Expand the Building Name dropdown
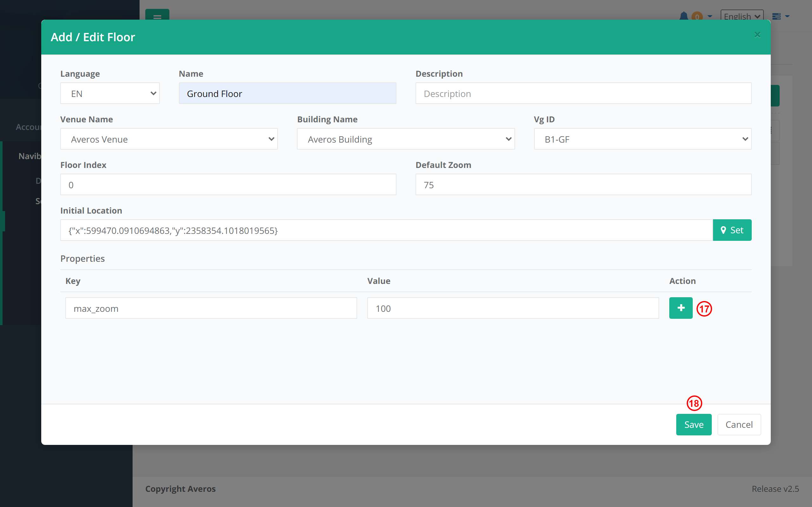The image size is (812, 507). (405, 139)
